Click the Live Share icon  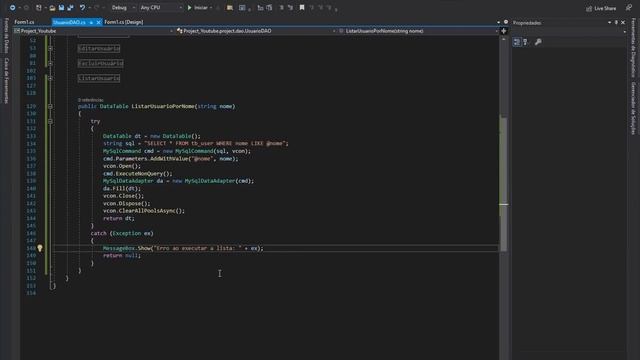coord(589,8)
